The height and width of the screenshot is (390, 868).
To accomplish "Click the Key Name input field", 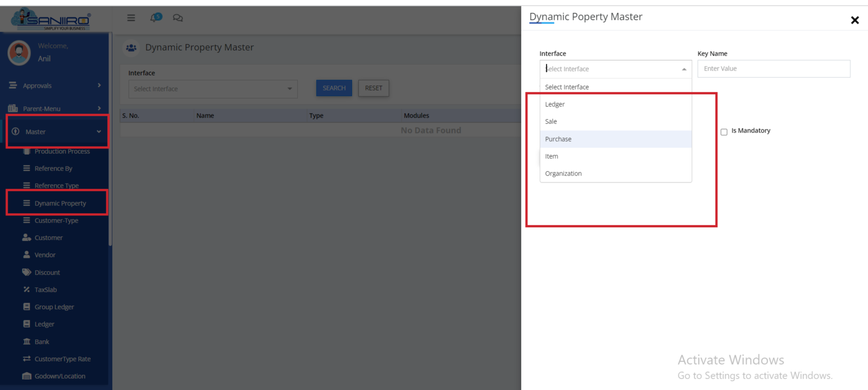I will pyautogui.click(x=773, y=69).
